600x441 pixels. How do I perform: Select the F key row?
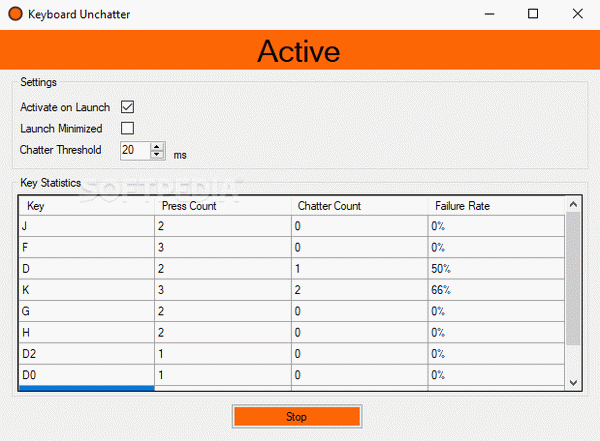click(x=292, y=247)
